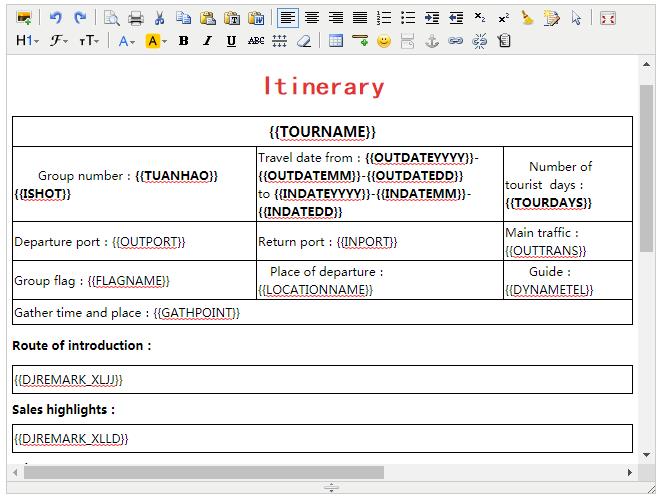Toggle center alignment

click(x=312, y=18)
